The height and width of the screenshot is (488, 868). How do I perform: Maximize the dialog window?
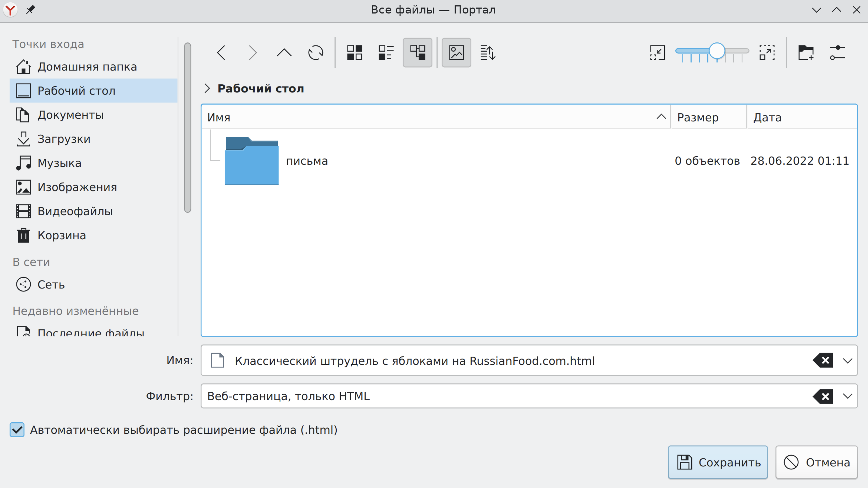point(836,10)
